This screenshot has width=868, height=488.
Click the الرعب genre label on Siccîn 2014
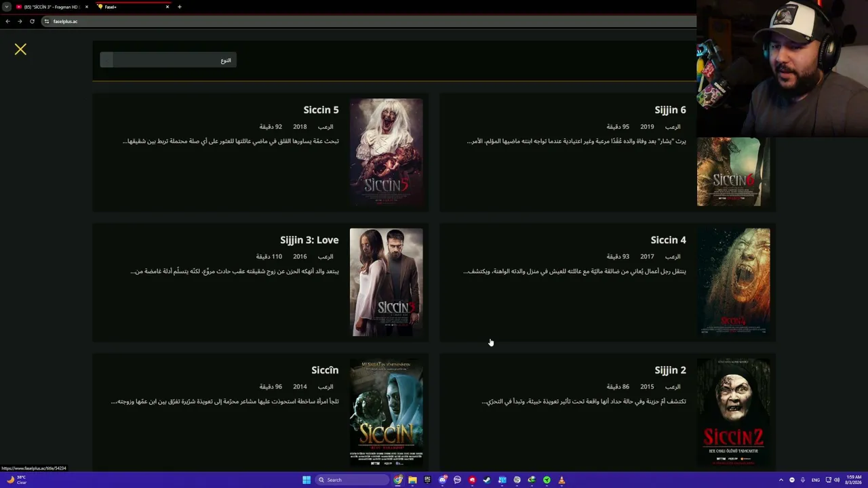click(x=325, y=387)
